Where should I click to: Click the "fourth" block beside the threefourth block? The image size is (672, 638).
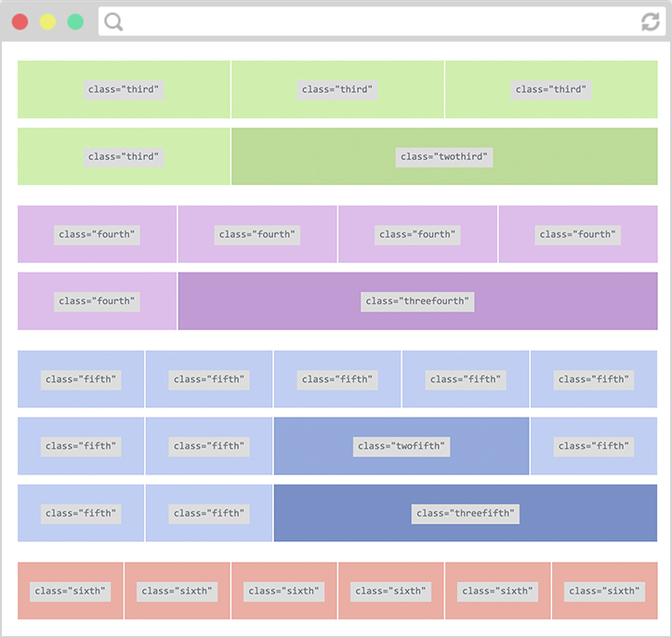click(x=97, y=301)
